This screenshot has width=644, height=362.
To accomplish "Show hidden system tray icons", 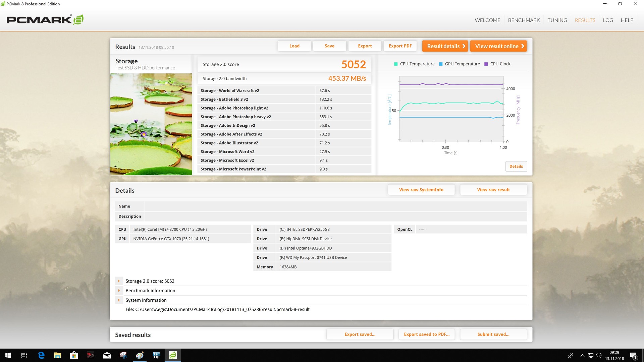I will point(582,355).
